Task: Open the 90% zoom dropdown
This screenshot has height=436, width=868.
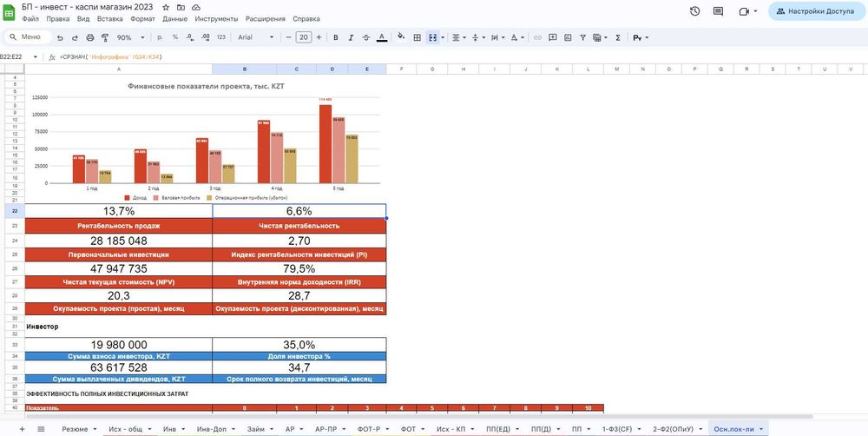Action: [130, 37]
